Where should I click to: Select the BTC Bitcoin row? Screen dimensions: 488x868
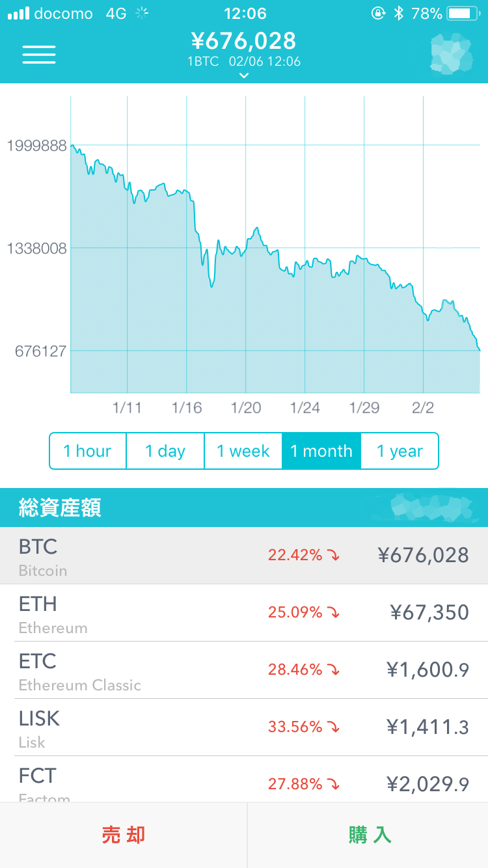pos(244,556)
